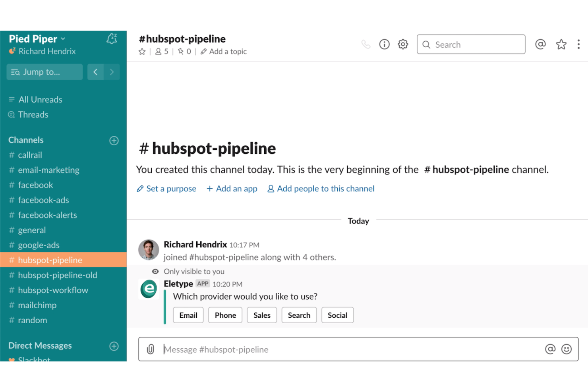This screenshot has height=392, width=588.
Task: Click Add people to this channel
Action: [x=321, y=189]
